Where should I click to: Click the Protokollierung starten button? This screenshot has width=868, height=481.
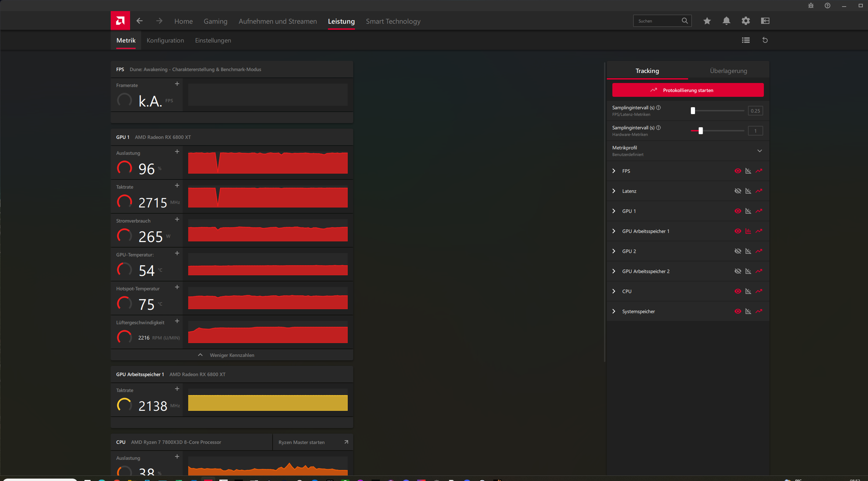click(687, 90)
